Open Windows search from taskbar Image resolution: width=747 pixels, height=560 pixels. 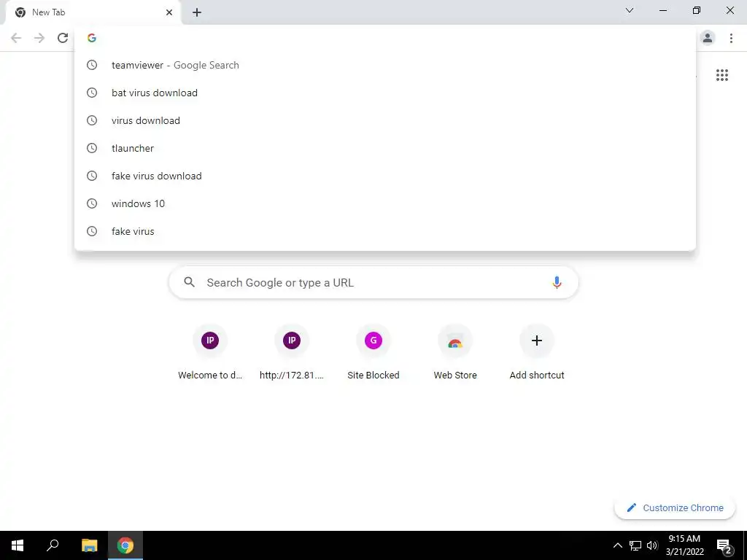tap(53, 545)
